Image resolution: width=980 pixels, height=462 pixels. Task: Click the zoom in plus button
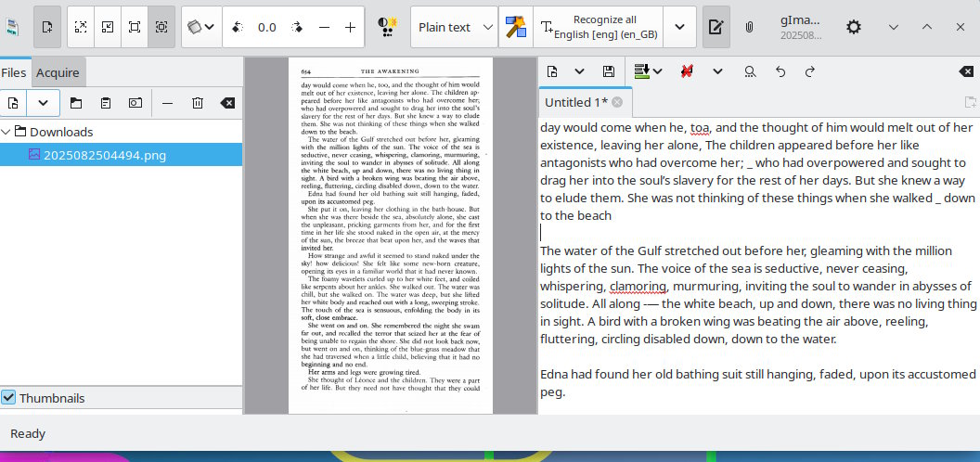coord(350,27)
